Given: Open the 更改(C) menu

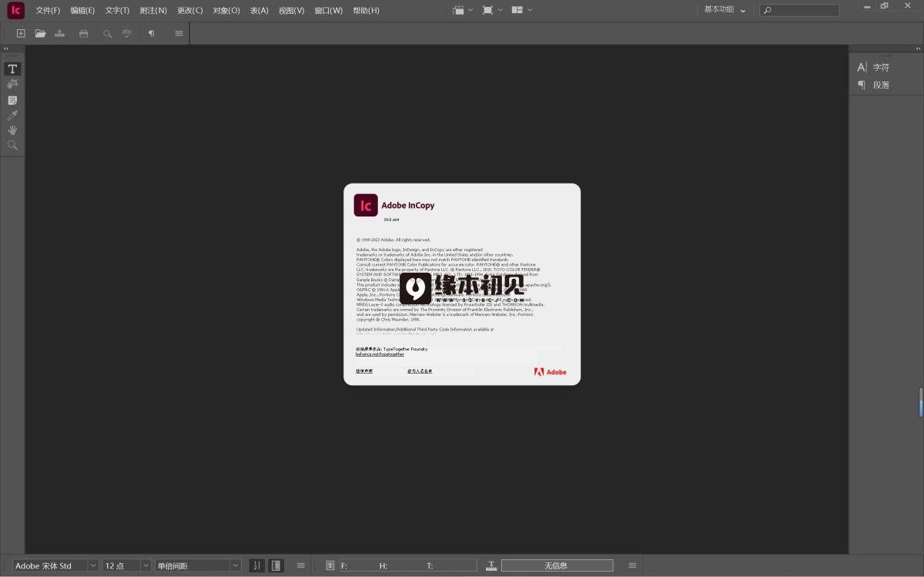Looking at the screenshot, I should 189,10.
